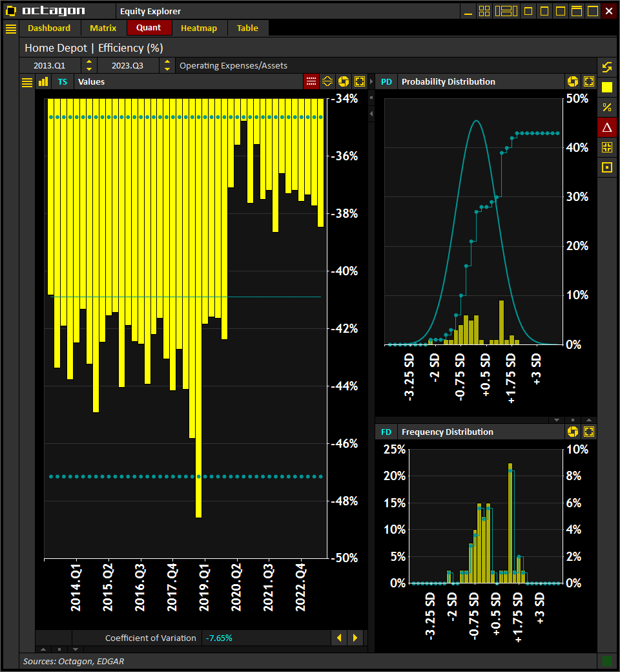Decrease the 2023.Q3 end period
This screenshot has width=620, height=672.
(x=167, y=69)
